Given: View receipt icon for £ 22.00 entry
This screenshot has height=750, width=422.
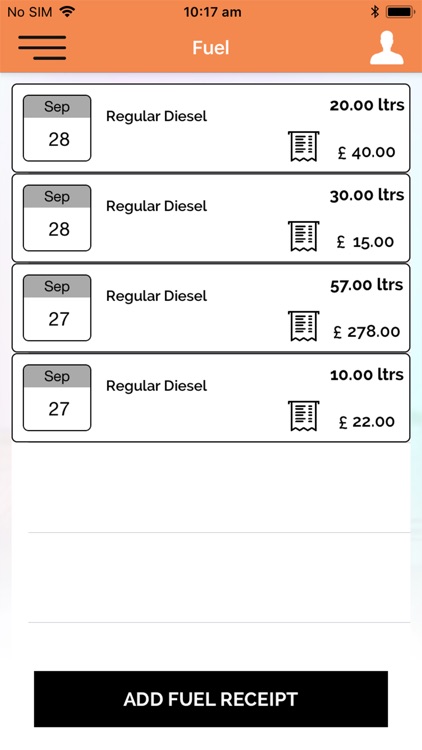Looking at the screenshot, I should (x=303, y=416).
